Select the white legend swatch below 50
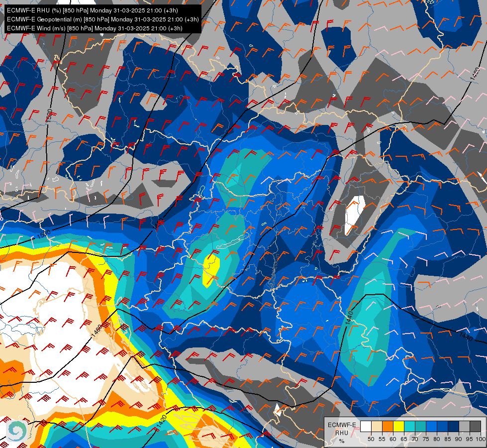487x448 pixels. (x=366, y=426)
